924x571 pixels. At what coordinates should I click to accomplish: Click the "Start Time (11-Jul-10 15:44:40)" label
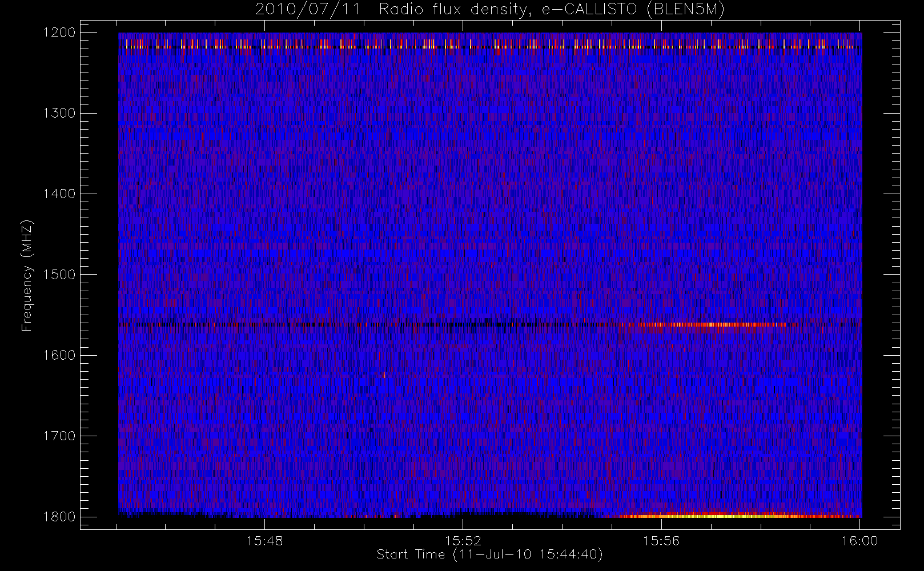490,554
